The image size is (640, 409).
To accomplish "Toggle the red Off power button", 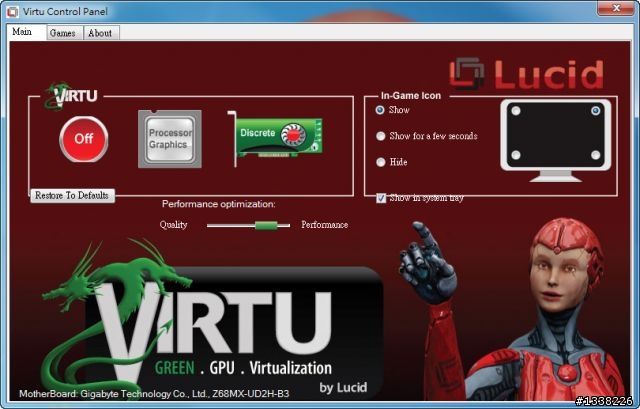I will coord(84,139).
